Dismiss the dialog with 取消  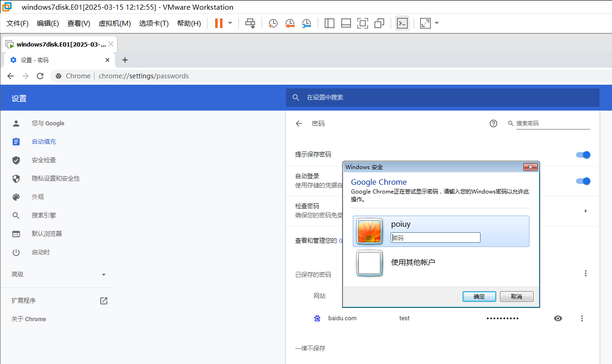(517, 296)
